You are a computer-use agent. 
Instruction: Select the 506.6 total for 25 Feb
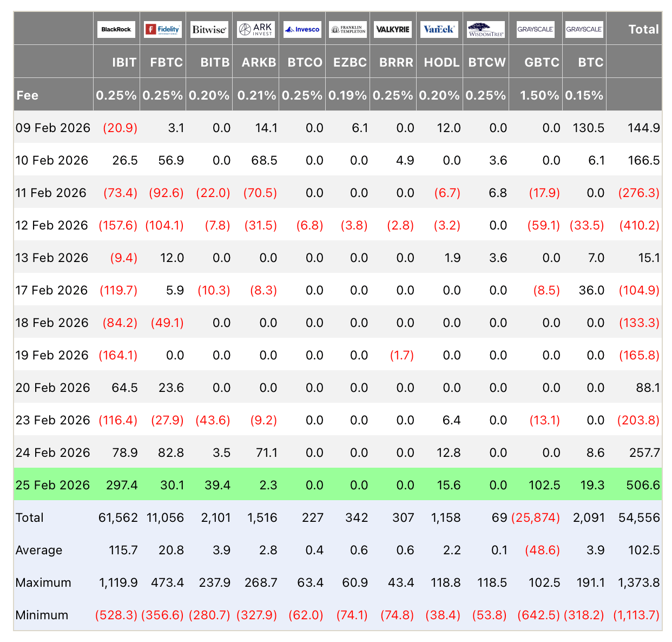(643, 485)
